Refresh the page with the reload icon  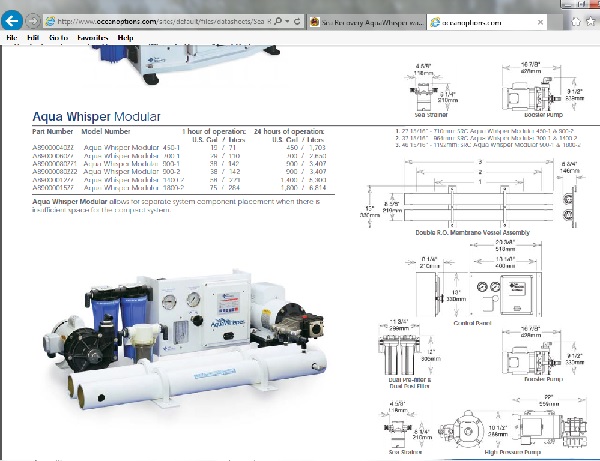click(297, 21)
